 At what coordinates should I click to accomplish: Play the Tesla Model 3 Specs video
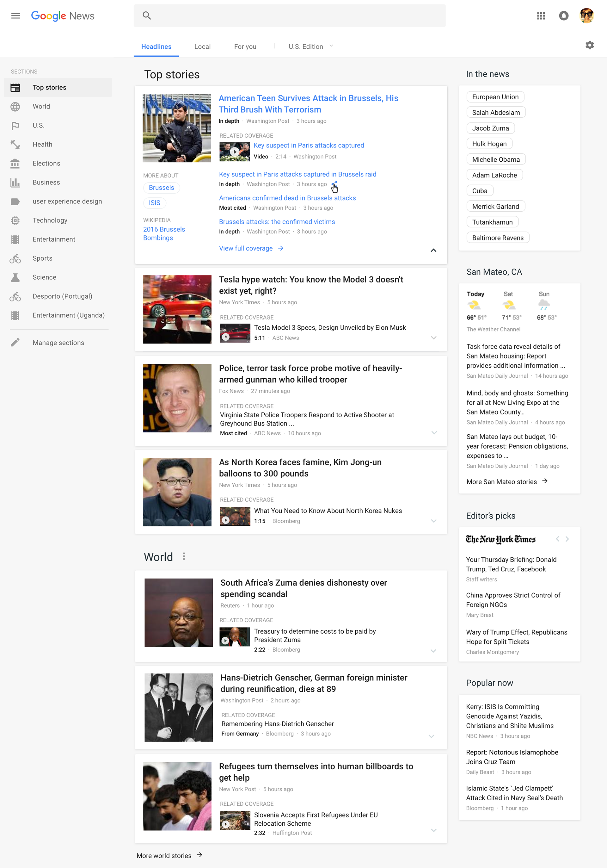click(235, 333)
